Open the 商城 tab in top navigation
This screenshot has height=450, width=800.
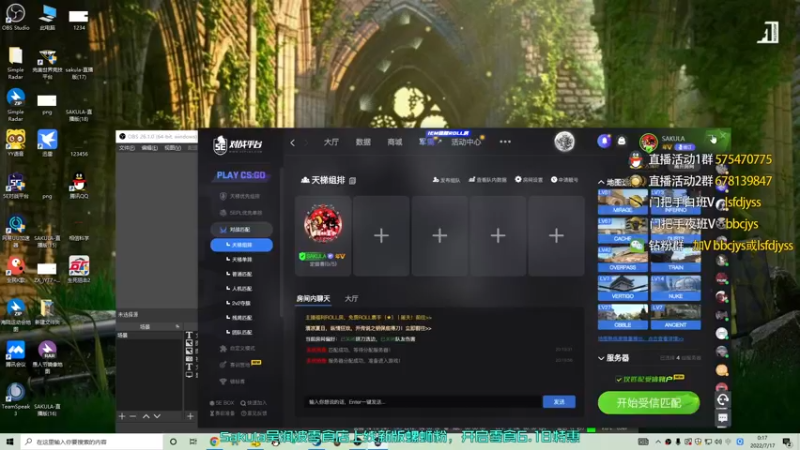(395, 142)
